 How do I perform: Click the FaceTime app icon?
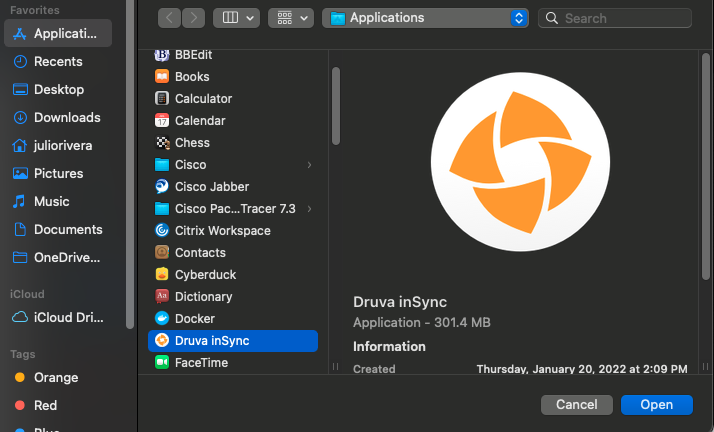162,362
